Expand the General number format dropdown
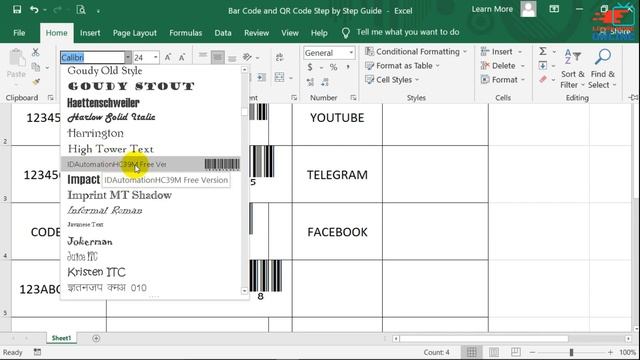The height and width of the screenshot is (360, 640). pos(351,53)
